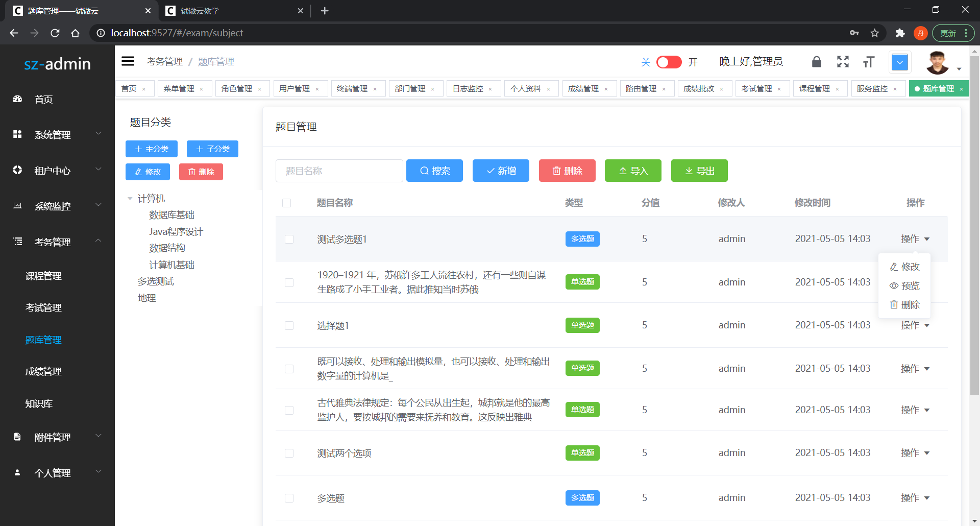Export questions with the 导出 button

[699, 171]
